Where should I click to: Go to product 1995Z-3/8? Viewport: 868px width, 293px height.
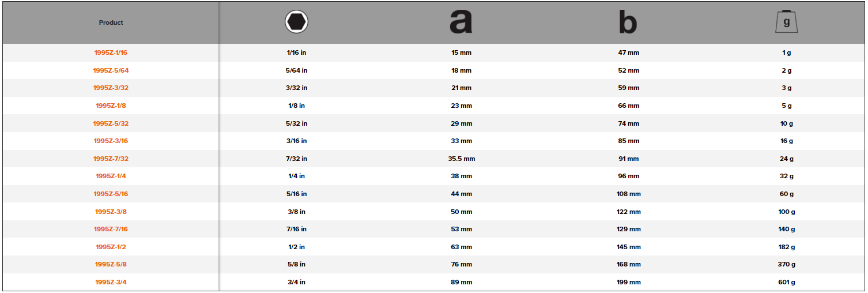click(111, 212)
